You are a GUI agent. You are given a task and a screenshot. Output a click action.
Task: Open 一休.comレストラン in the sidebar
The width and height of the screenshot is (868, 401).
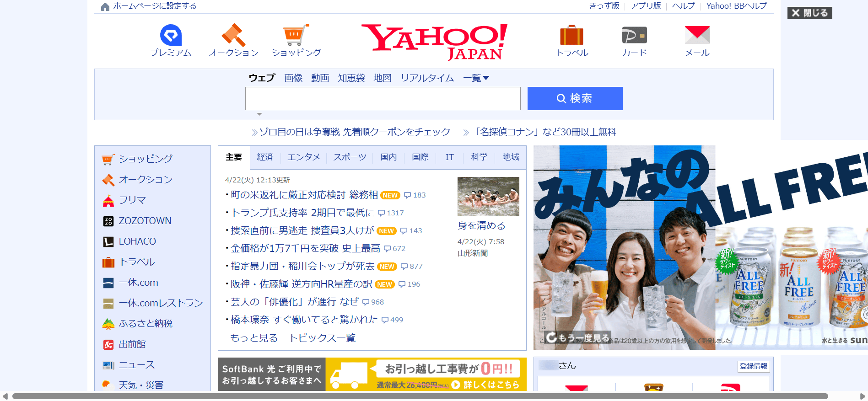click(161, 303)
